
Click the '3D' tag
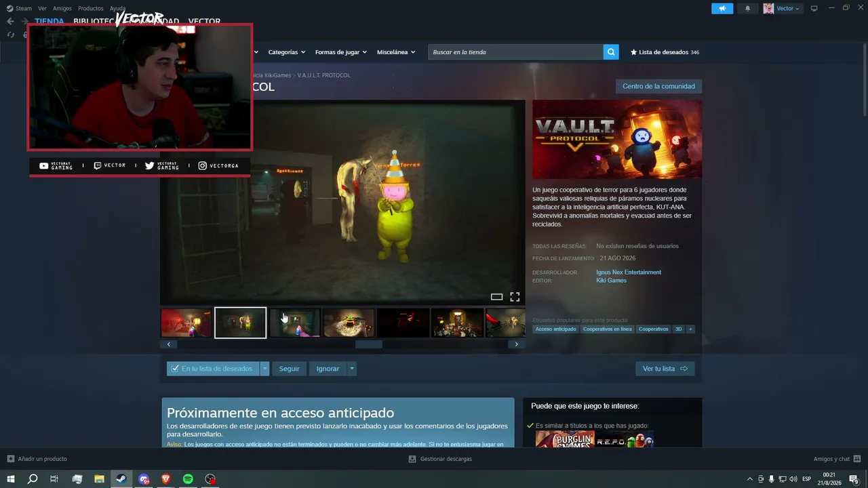(679, 329)
